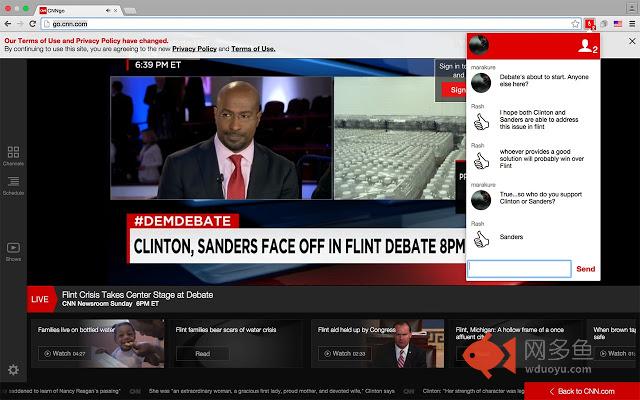Click the chat message input field
Image resolution: width=640 pixels, height=400 pixels.
pyautogui.click(x=519, y=269)
